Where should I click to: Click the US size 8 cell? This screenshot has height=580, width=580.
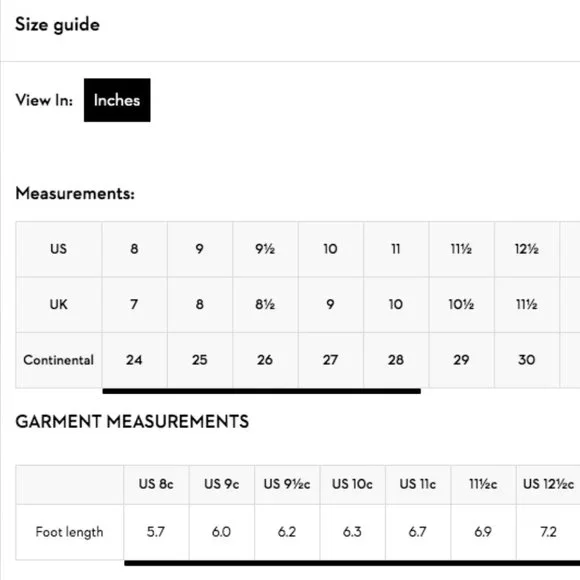(x=134, y=249)
